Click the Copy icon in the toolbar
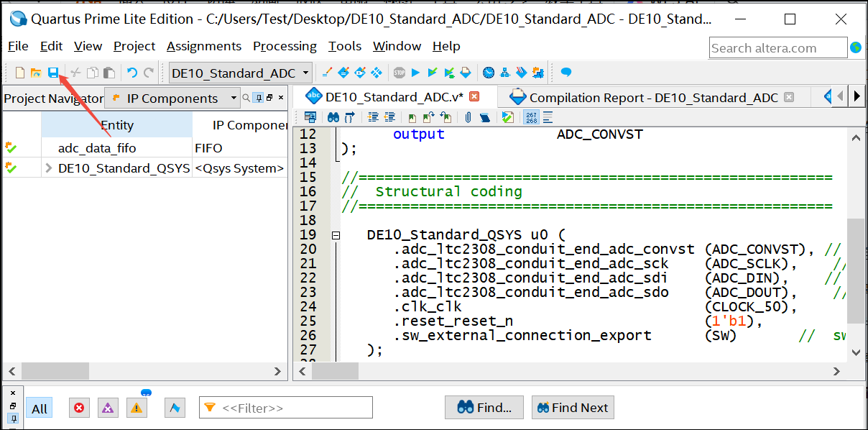 [x=93, y=73]
